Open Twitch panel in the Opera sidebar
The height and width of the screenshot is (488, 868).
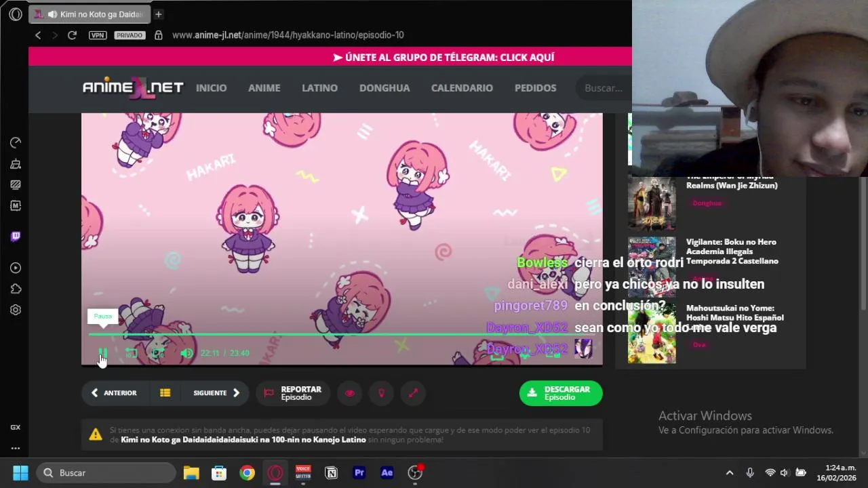pyautogui.click(x=16, y=237)
